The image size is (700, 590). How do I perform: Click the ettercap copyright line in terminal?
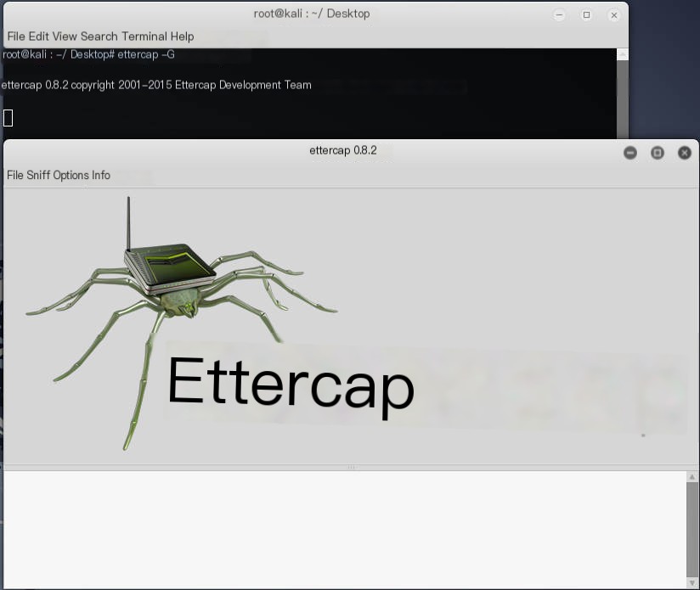156,85
